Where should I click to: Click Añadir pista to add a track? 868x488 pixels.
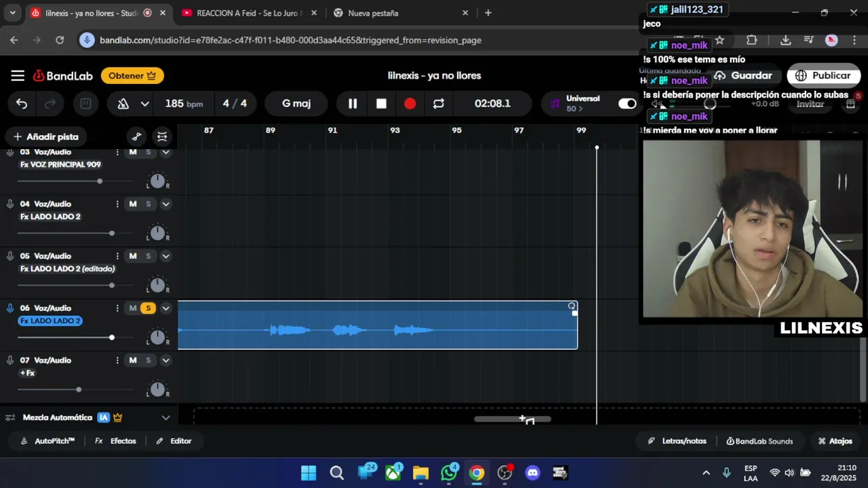tap(46, 137)
